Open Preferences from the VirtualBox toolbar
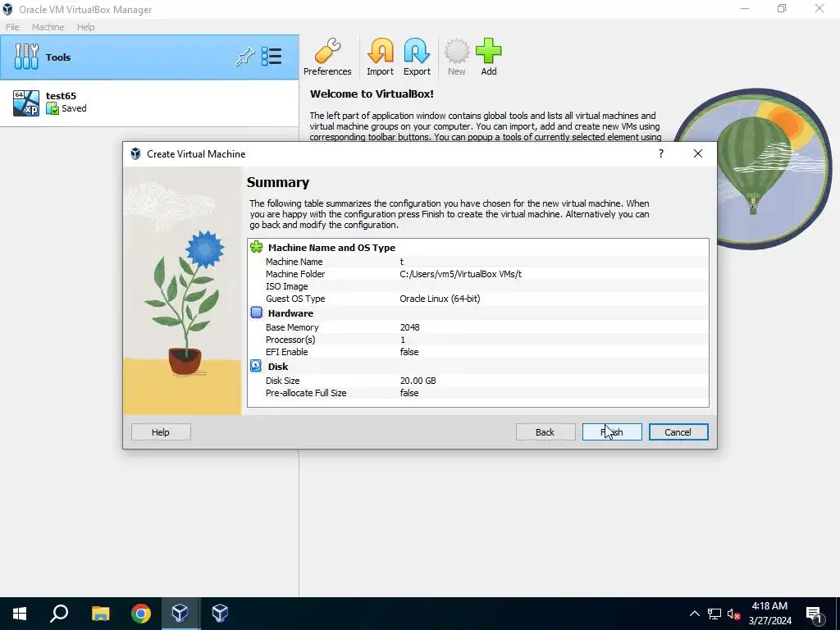The width and height of the screenshot is (840, 630). [327, 57]
